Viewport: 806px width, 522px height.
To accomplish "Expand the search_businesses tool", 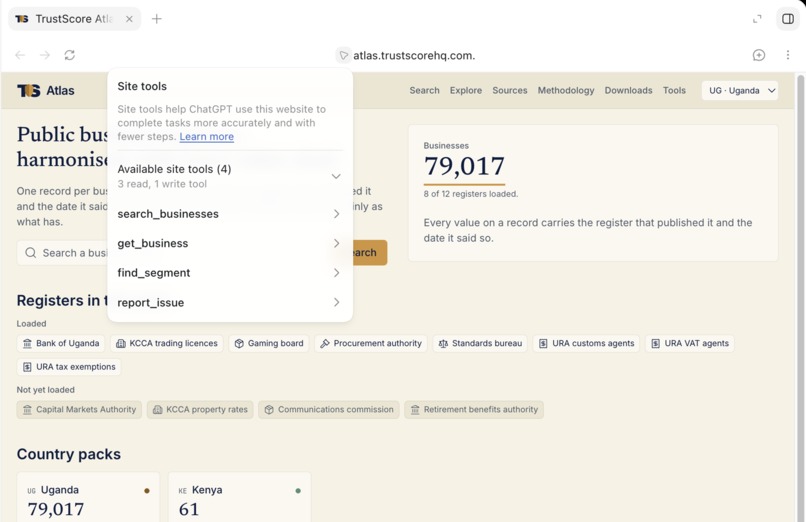I will (229, 214).
